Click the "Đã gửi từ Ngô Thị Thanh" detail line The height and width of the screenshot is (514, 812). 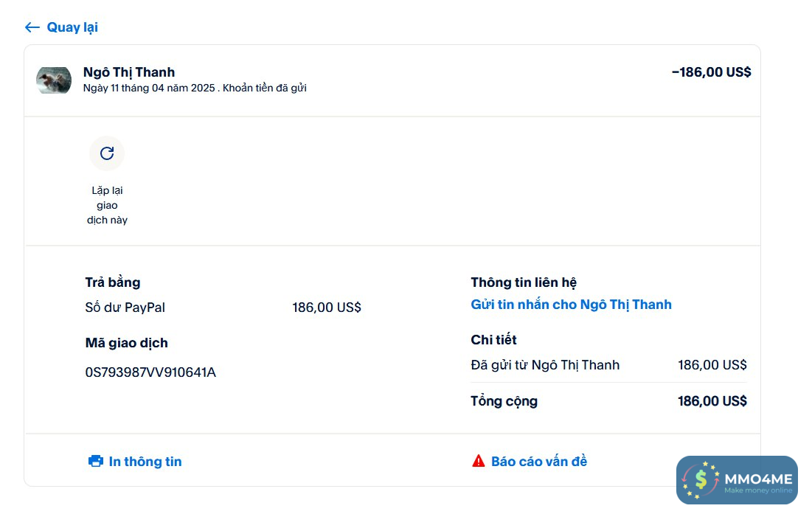click(545, 365)
